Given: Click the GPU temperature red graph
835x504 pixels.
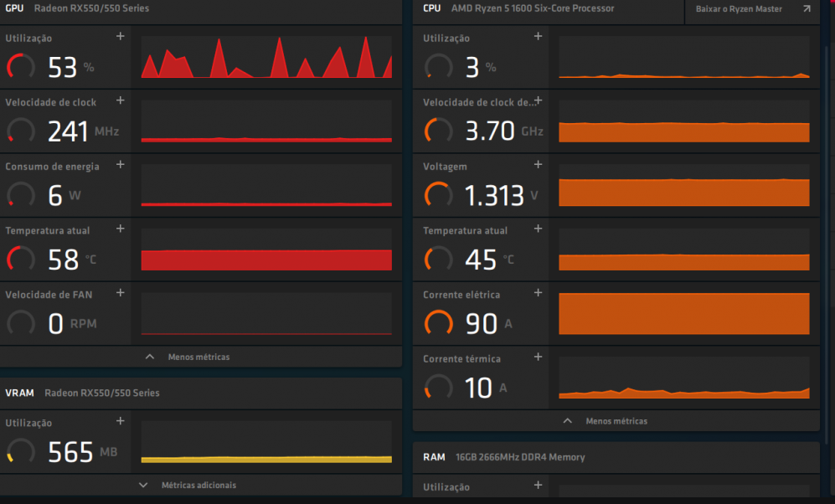Looking at the screenshot, I should click(x=266, y=249).
